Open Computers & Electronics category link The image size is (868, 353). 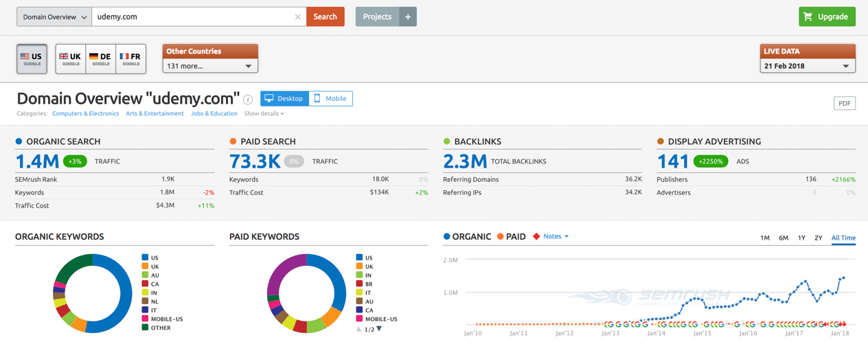pyautogui.click(x=86, y=113)
